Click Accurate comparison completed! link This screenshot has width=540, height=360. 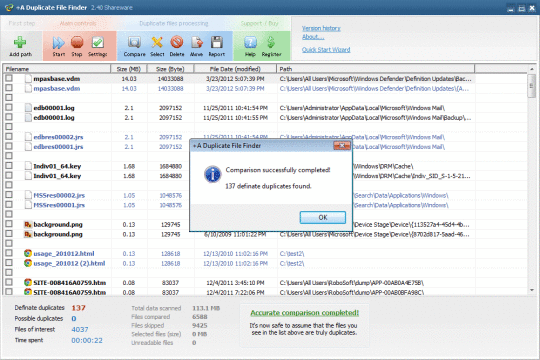304,313
